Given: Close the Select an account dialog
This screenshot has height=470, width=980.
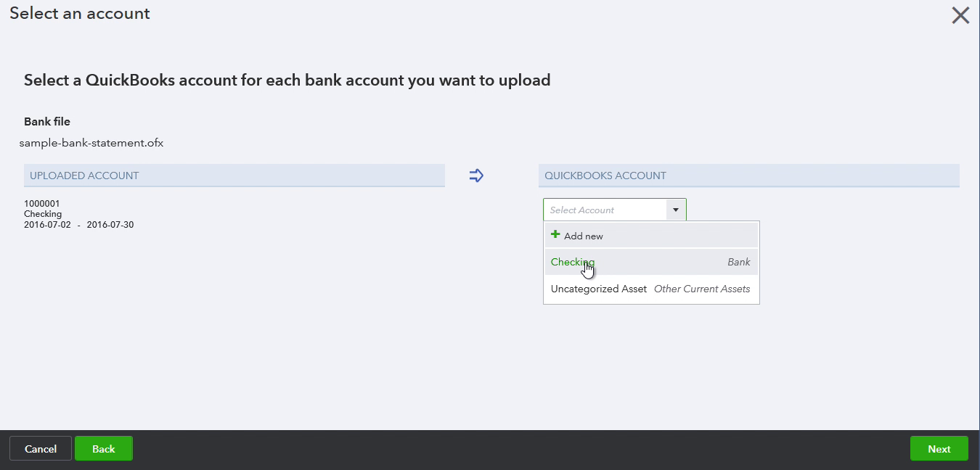Looking at the screenshot, I should coord(960,15).
